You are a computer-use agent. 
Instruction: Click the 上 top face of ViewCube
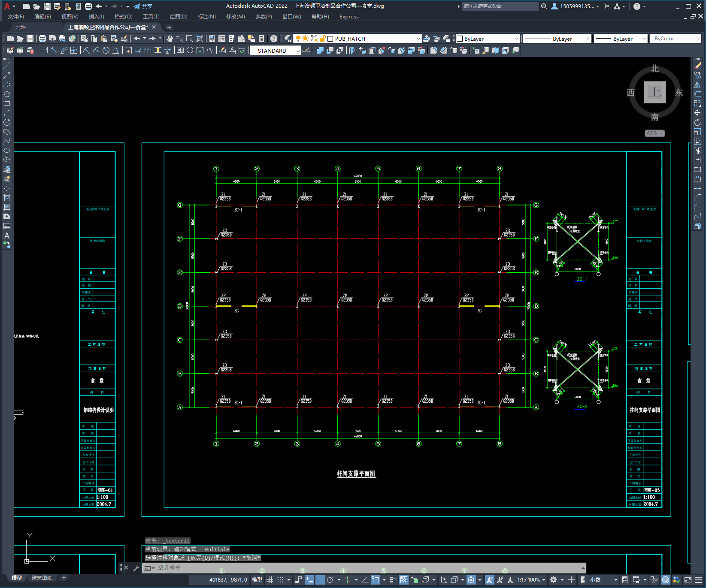pyautogui.click(x=654, y=92)
